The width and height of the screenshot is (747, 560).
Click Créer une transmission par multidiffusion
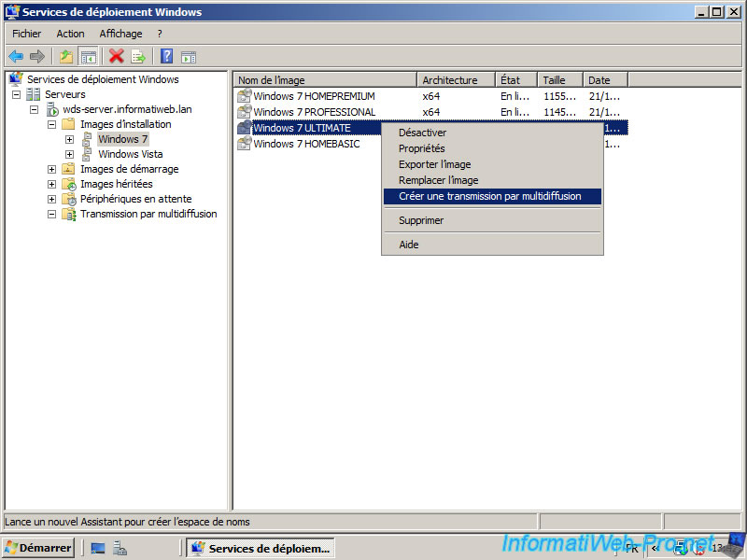pos(493,196)
